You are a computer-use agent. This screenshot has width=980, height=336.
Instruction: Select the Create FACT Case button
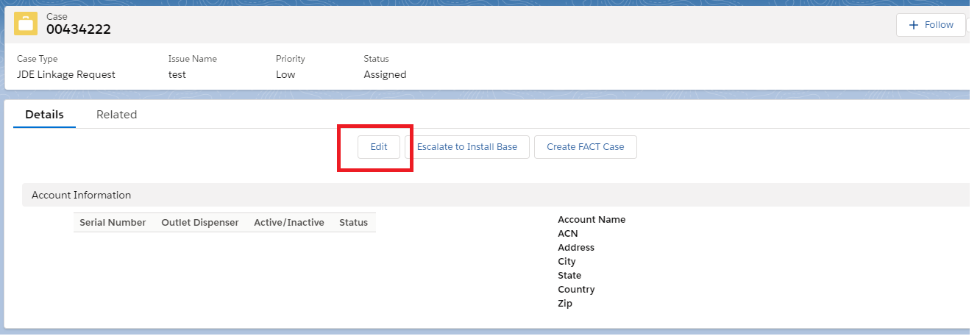tap(585, 147)
